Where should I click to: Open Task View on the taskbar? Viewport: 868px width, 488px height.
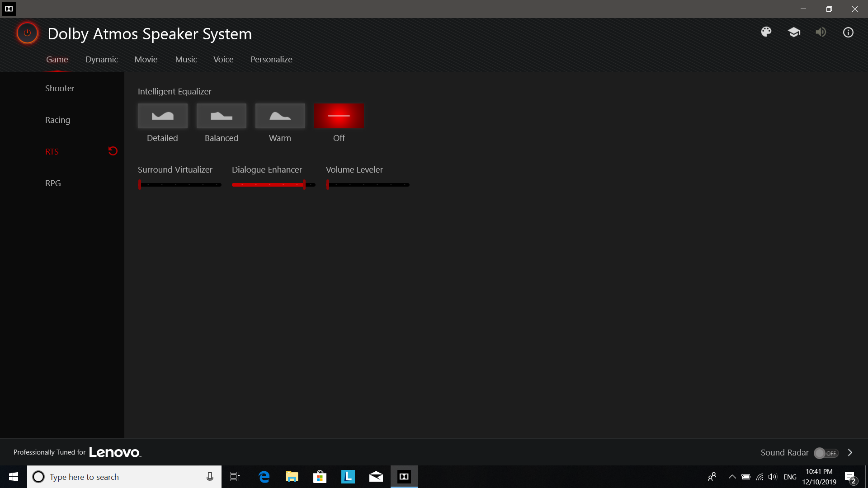tap(235, 477)
